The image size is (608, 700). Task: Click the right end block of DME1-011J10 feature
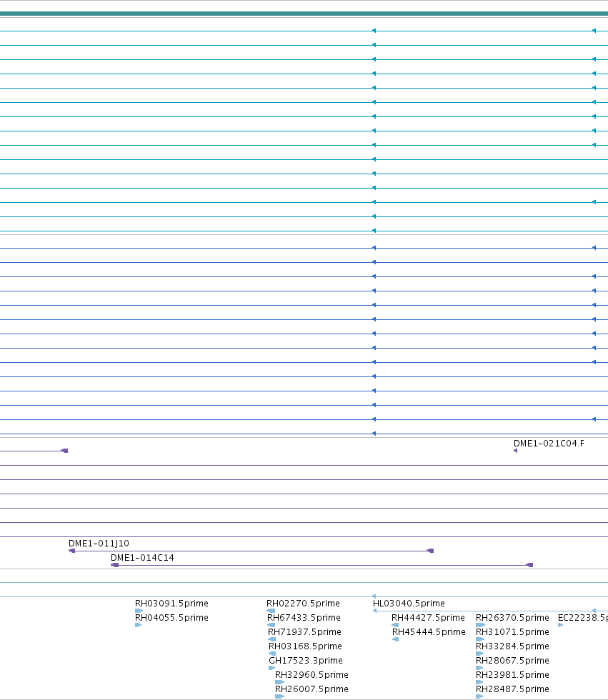pos(430,551)
